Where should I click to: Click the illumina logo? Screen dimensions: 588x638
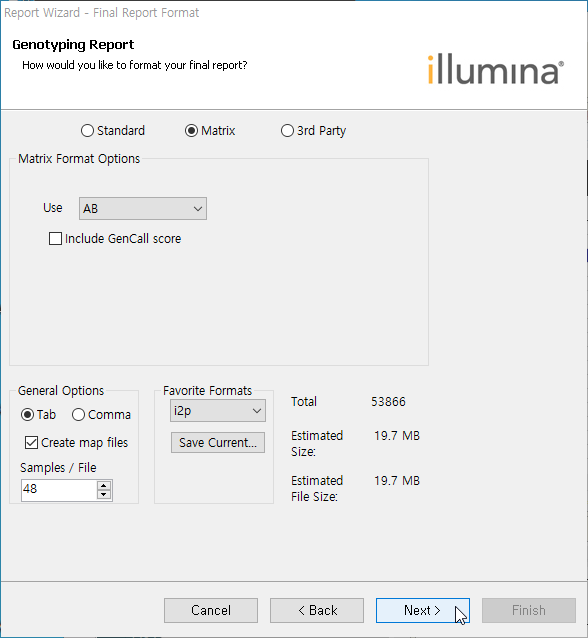pos(496,70)
